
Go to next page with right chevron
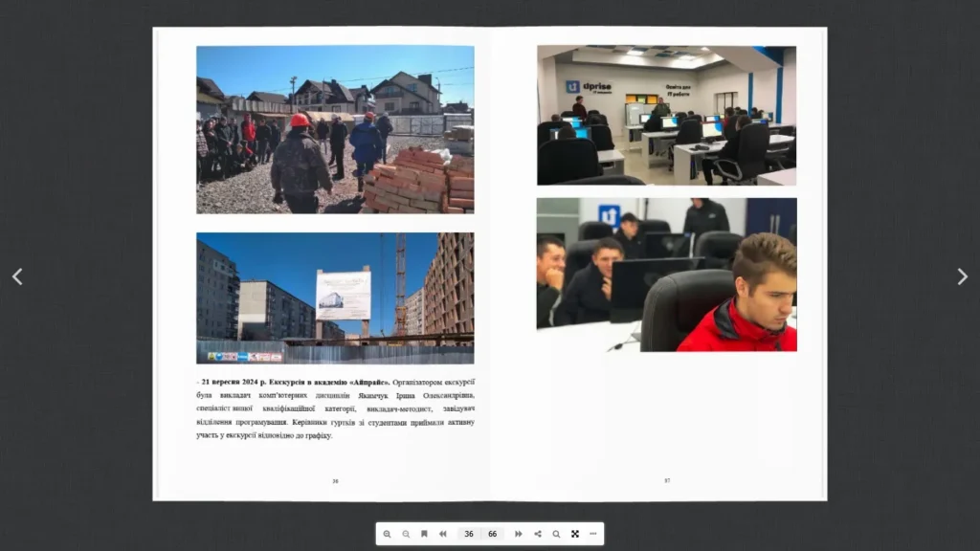[963, 276]
